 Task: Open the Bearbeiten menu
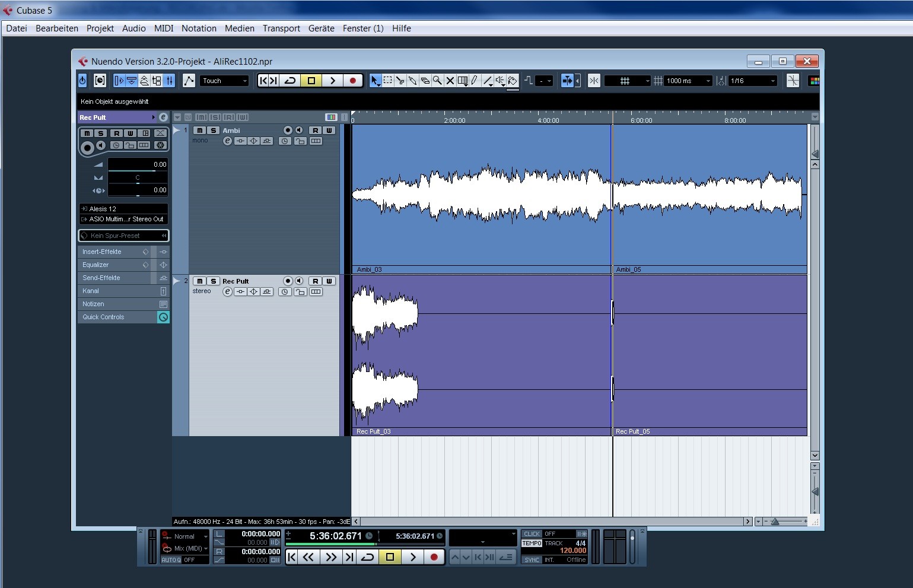point(57,28)
